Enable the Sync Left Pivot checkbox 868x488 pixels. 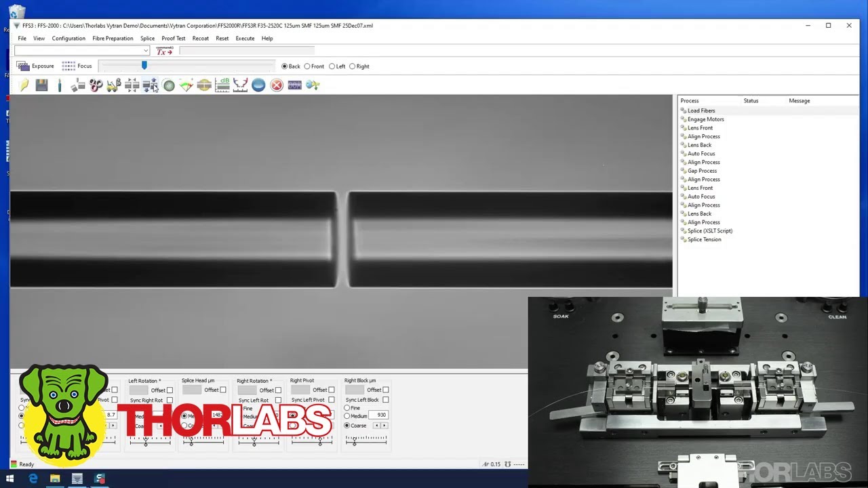(x=332, y=400)
